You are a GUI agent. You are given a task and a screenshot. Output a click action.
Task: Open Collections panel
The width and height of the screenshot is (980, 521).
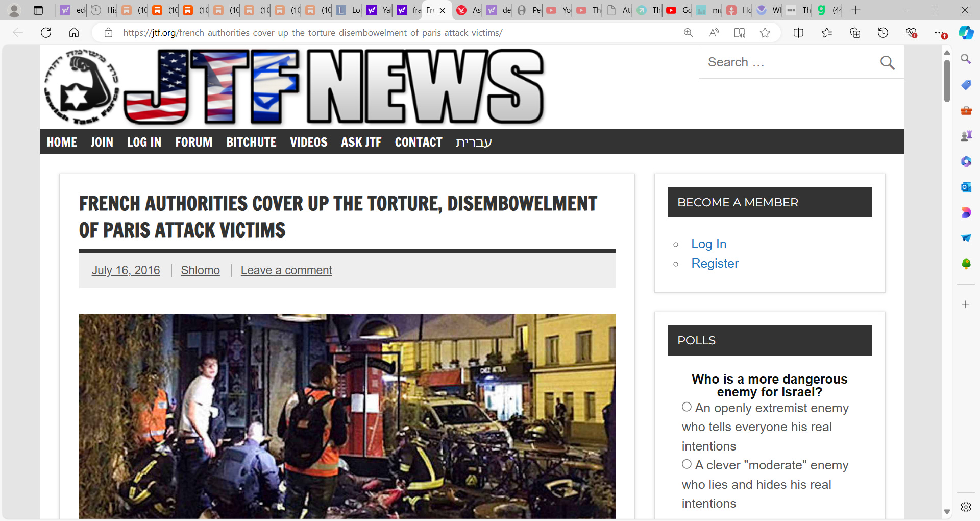click(x=855, y=33)
